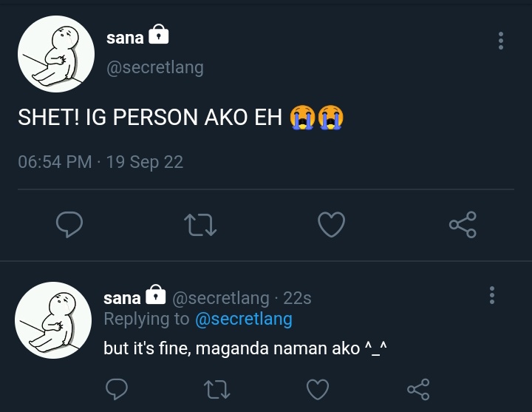The height and width of the screenshot is (412, 532).
Task: Tap the lock icon beside main sana name
Action: (x=158, y=34)
